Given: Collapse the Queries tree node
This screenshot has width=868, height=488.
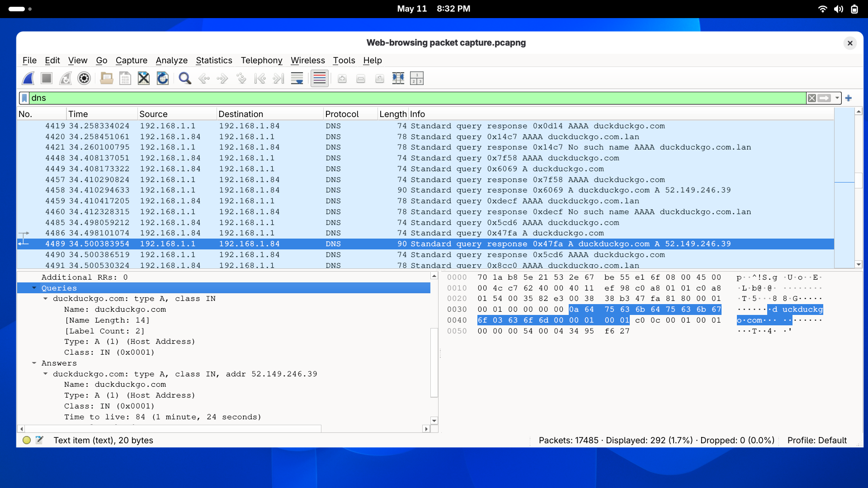Looking at the screenshot, I should pos(34,288).
